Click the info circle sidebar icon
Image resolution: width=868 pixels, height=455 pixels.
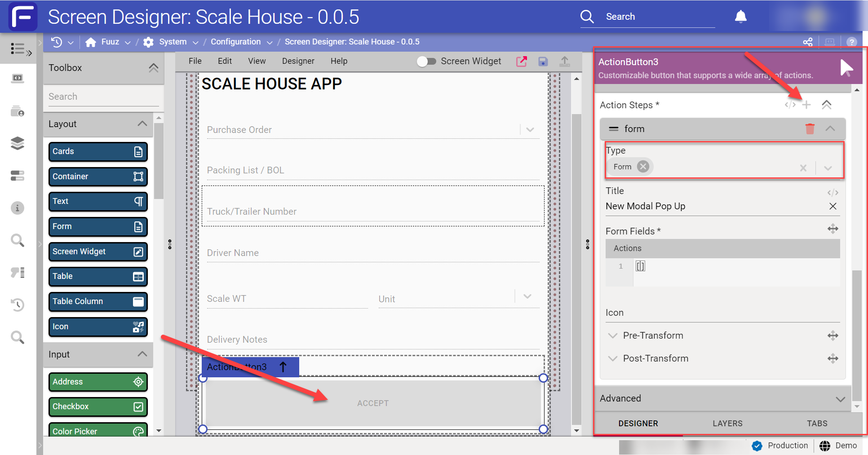point(18,208)
